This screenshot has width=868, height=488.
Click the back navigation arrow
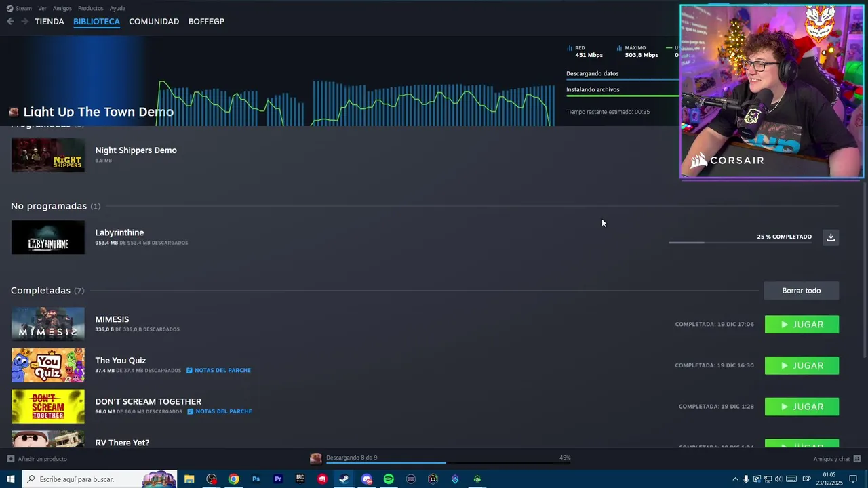tap(10, 22)
